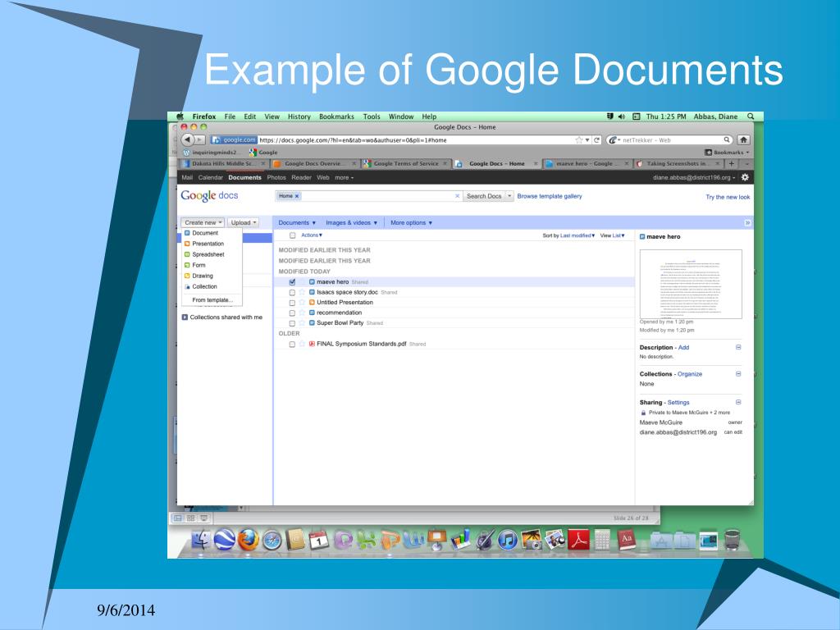Open Firefox History menu

(x=299, y=116)
